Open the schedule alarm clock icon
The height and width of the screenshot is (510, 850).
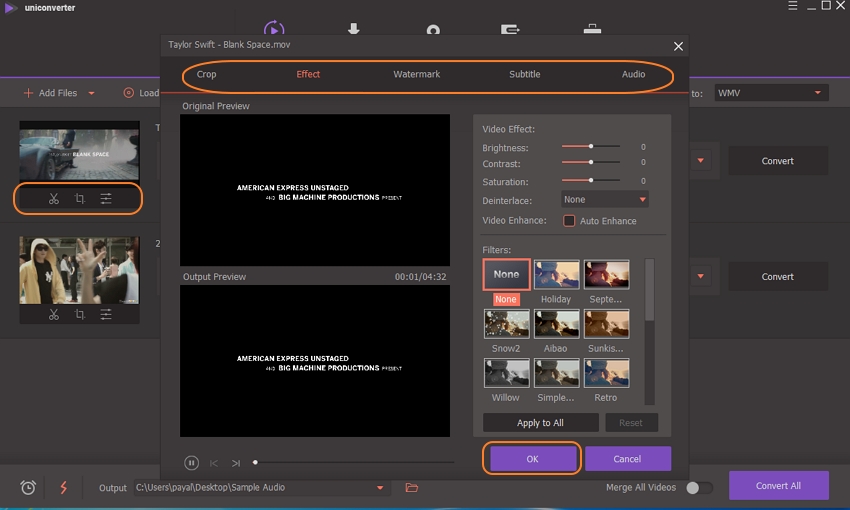pyautogui.click(x=28, y=487)
